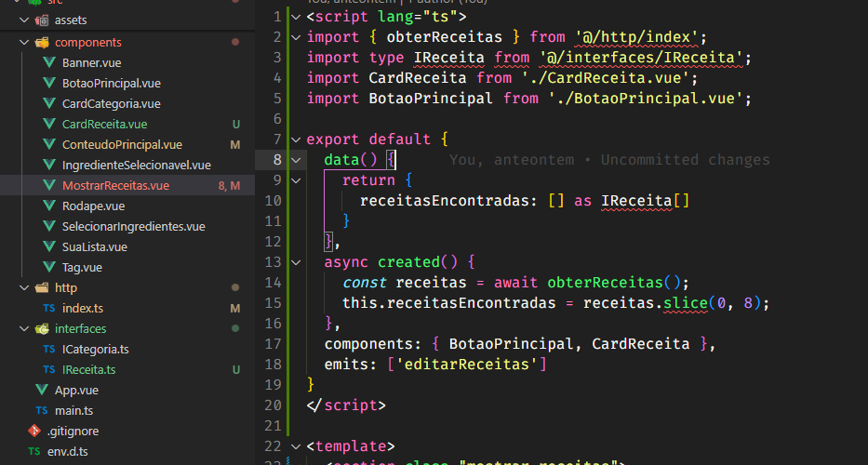868x465 pixels.
Task: Open modified ConteudoPrincipal.vue file
Action: (x=123, y=145)
